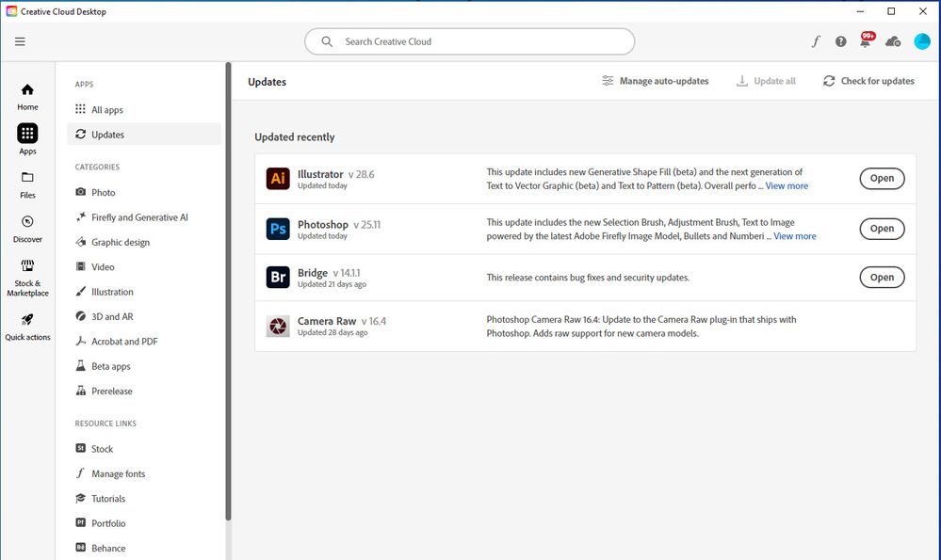Open the Illustration category

(144, 292)
